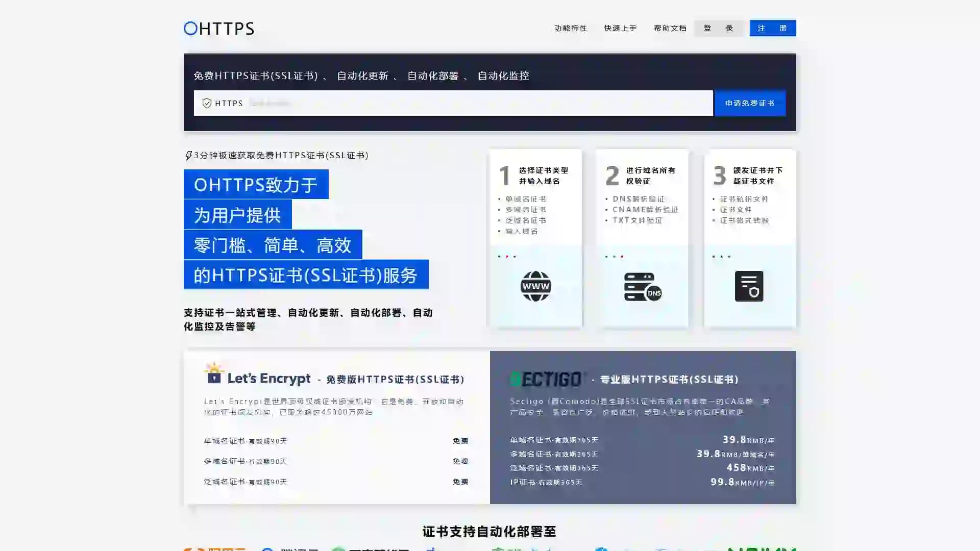Click the CNAME解析验证 bullet
The height and width of the screenshot is (551, 980).
(x=645, y=210)
